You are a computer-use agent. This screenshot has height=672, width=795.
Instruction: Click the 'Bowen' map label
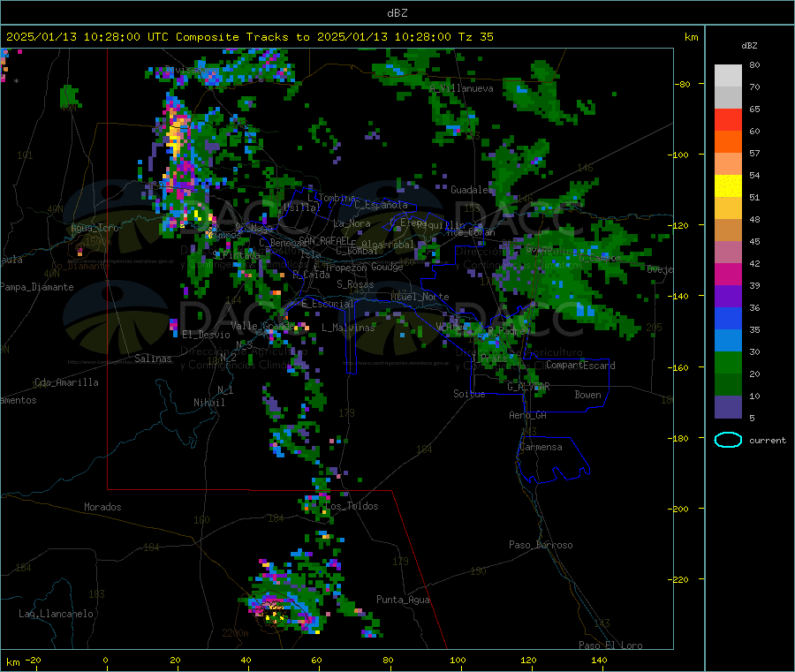587,395
